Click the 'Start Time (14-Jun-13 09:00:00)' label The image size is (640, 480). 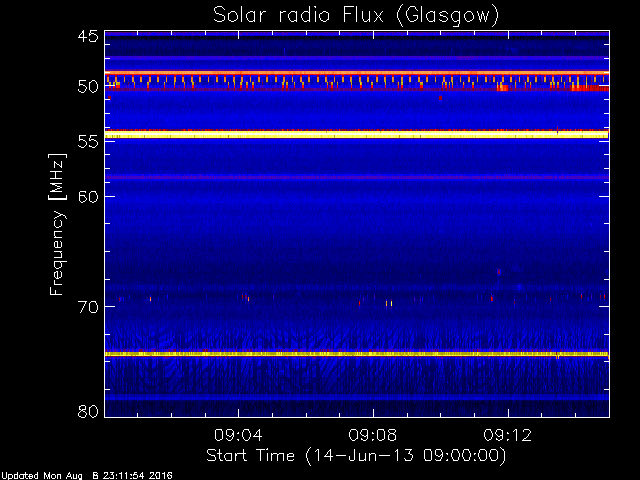(356, 456)
